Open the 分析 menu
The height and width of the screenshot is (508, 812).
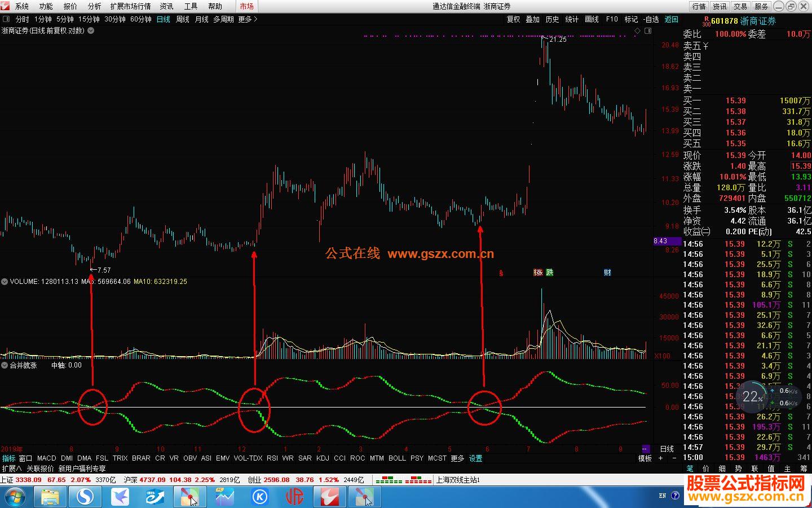(x=95, y=6)
